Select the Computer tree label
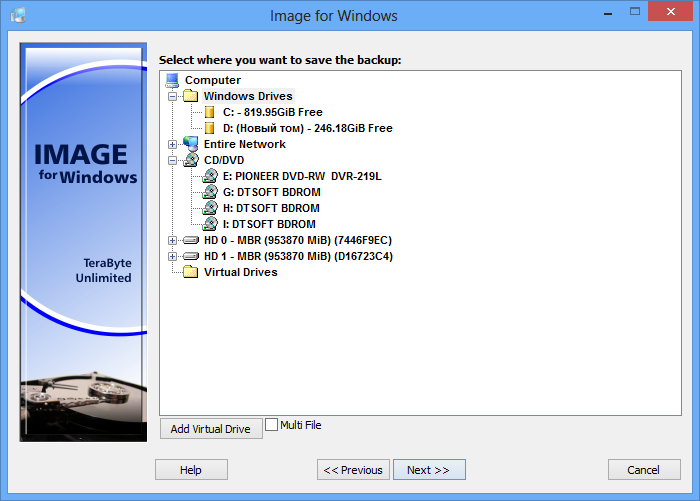This screenshot has height=501, width=700. pos(213,80)
